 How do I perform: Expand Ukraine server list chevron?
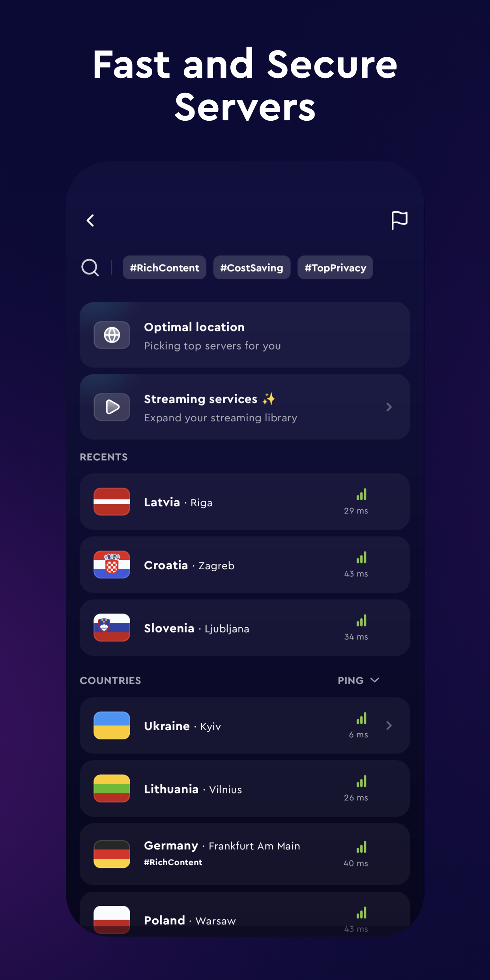pyautogui.click(x=389, y=725)
